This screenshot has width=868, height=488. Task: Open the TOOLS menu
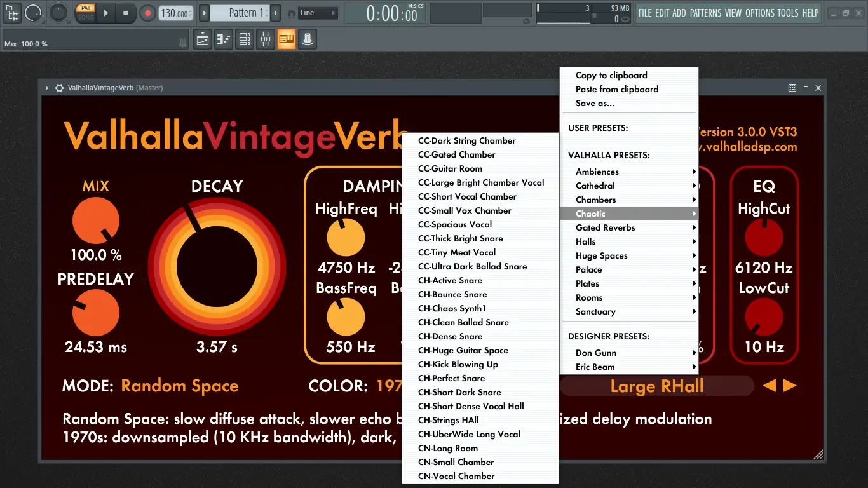coord(789,13)
